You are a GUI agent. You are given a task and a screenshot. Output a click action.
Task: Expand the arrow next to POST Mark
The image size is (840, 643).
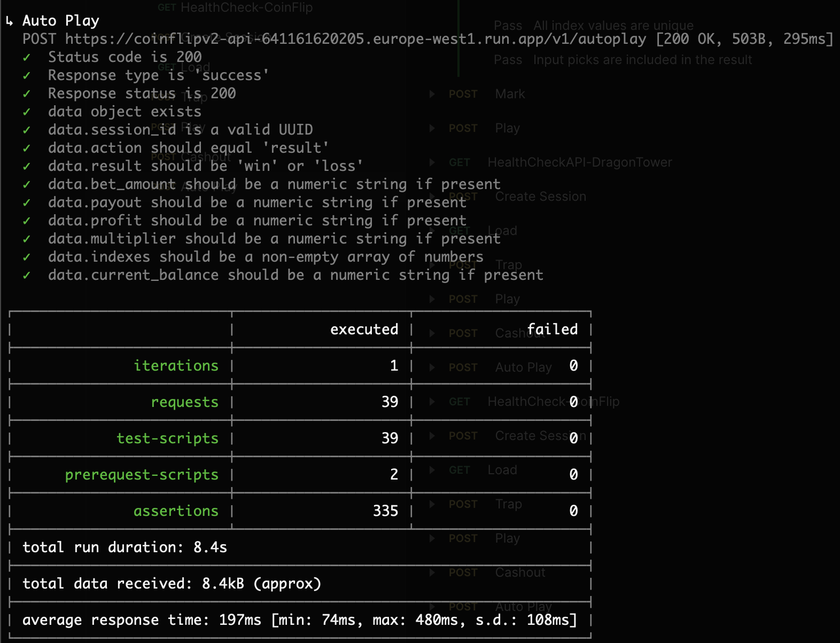coord(432,95)
